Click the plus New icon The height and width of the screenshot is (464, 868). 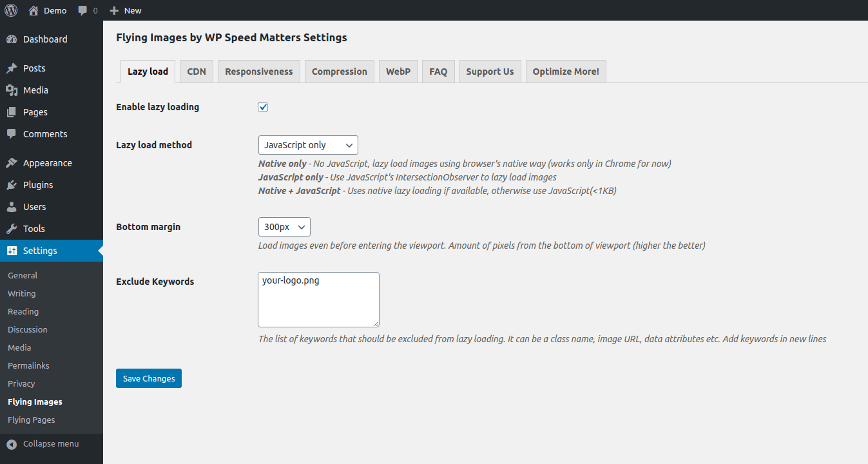click(114, 10)
